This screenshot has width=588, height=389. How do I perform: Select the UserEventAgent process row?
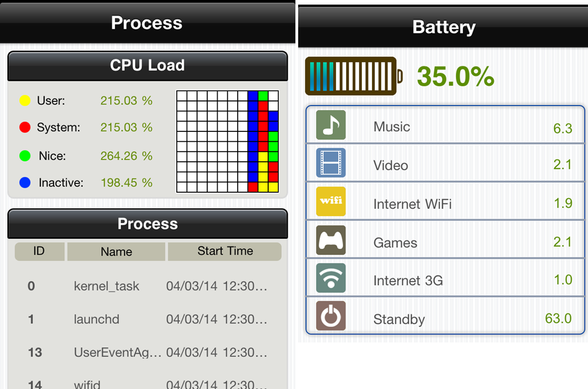pos(148,352)
